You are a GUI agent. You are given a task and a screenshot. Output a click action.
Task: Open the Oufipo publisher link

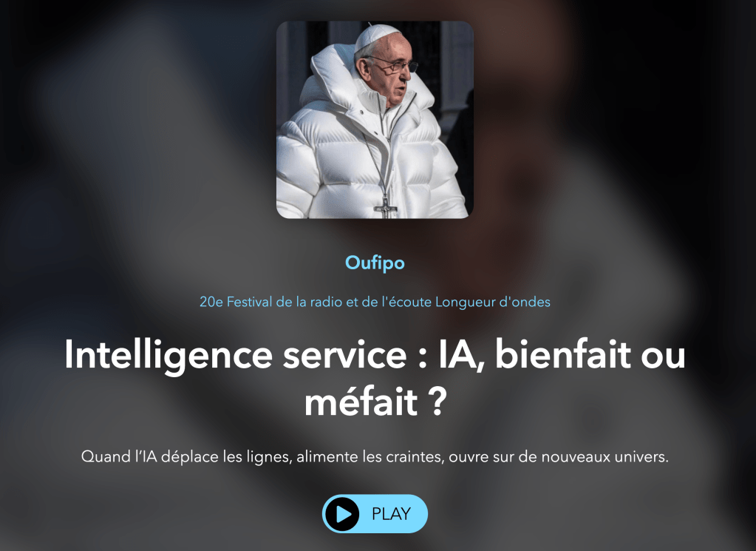click(375, 263)
